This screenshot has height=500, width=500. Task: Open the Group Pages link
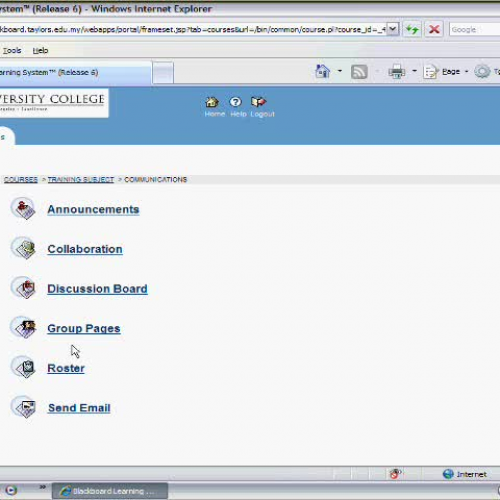click(84, 329)
